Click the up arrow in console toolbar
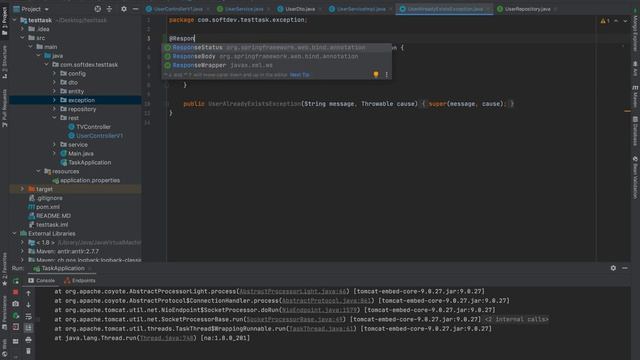Viewport: 640px width, 360px height. [29, 293]
